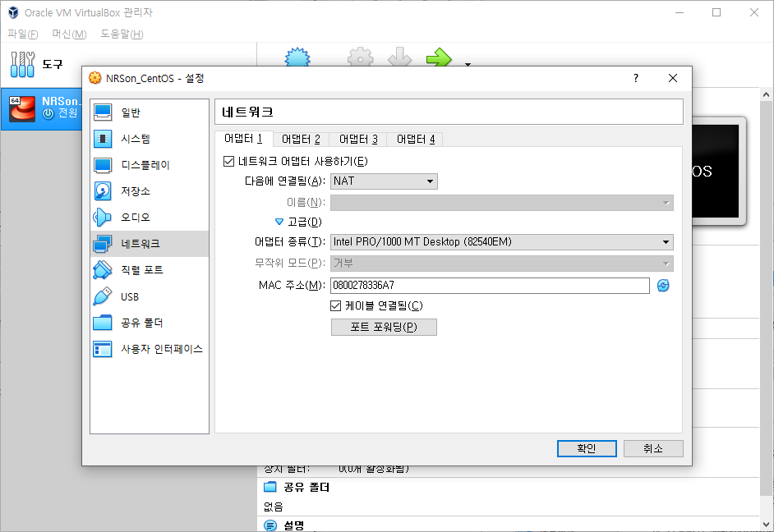This screenshot has height=532, width=774.
Task: Switch to the 어댑터 2 tab
Action: click(301, 140)
